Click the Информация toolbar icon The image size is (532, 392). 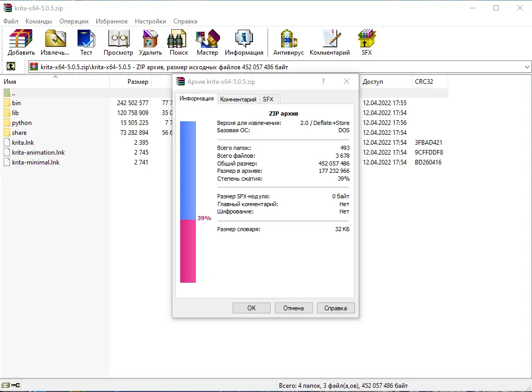point(244,38)
